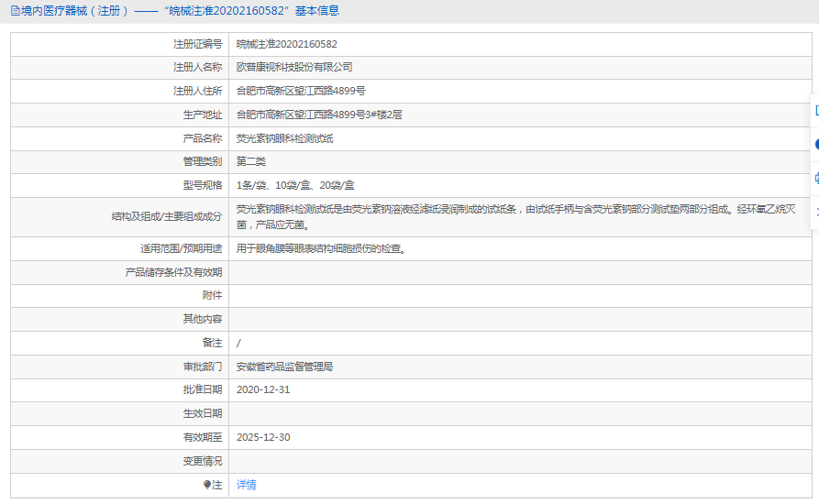Viewport: 819px width, 504px height.
Task: Click the expiry date 2025-12-30
Action: click(263, 437)
